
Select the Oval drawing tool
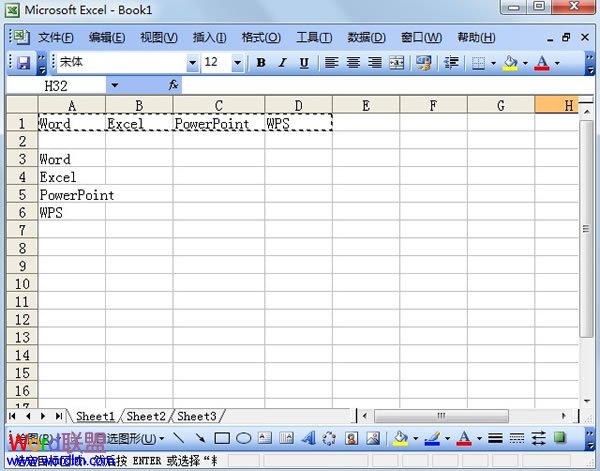coord(243,438)
